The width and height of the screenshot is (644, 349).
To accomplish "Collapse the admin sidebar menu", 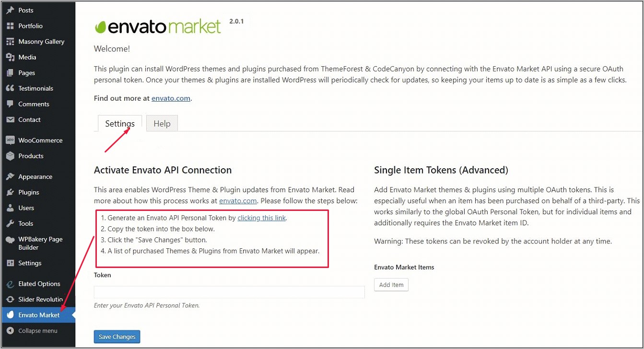I will (x=38, y=331).
